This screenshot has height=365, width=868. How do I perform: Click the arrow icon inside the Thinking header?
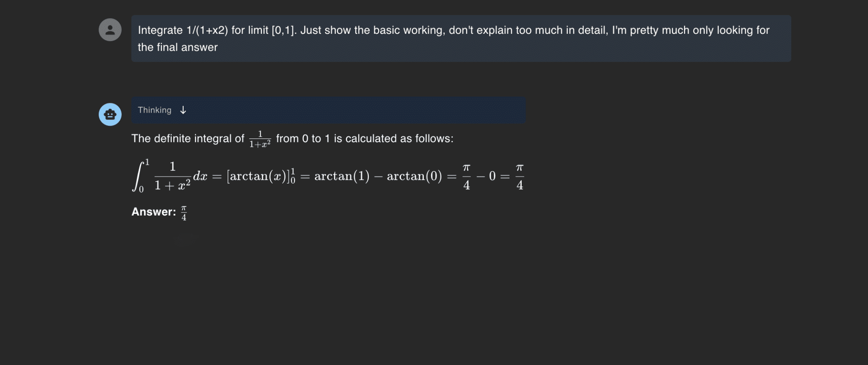pyautogui.click(x=182, y=111)
